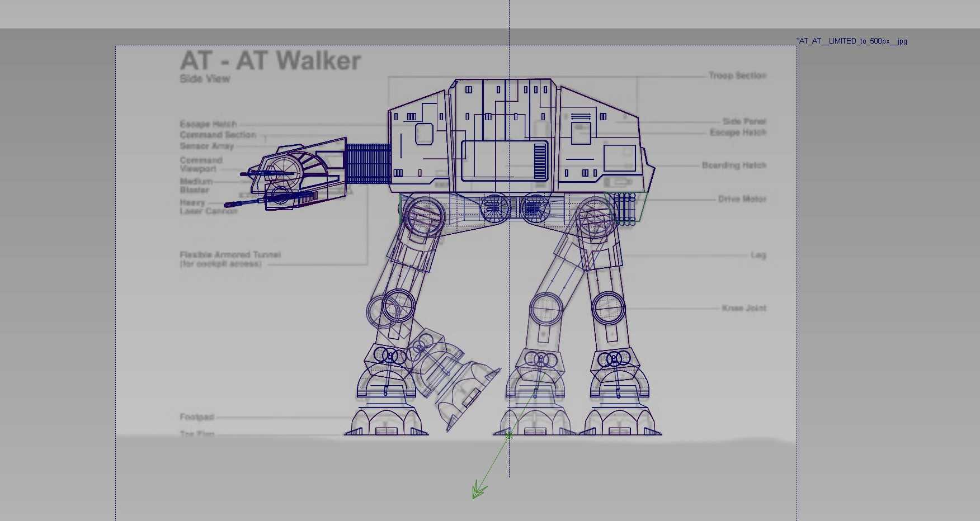Image resolution: width=980 pixels, height=521 pixels.
Task: Click the "Command Viewport" blueprint label
Action: [x=201, y=164]
